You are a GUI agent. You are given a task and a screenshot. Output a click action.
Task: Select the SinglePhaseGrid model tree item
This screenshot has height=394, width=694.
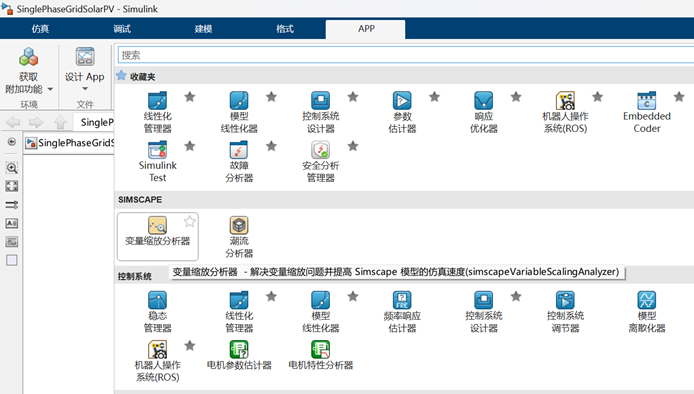point(70,143)
